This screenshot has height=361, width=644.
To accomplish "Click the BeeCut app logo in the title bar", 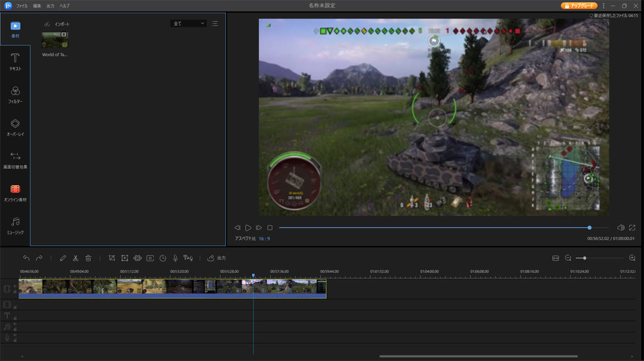I will coord(8,6).
